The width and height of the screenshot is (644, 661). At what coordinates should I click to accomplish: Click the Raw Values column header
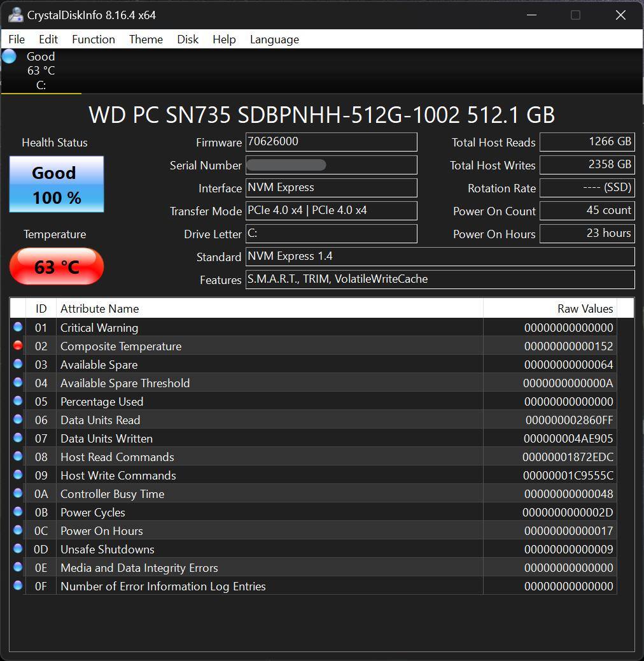click(x=549, y=309)
